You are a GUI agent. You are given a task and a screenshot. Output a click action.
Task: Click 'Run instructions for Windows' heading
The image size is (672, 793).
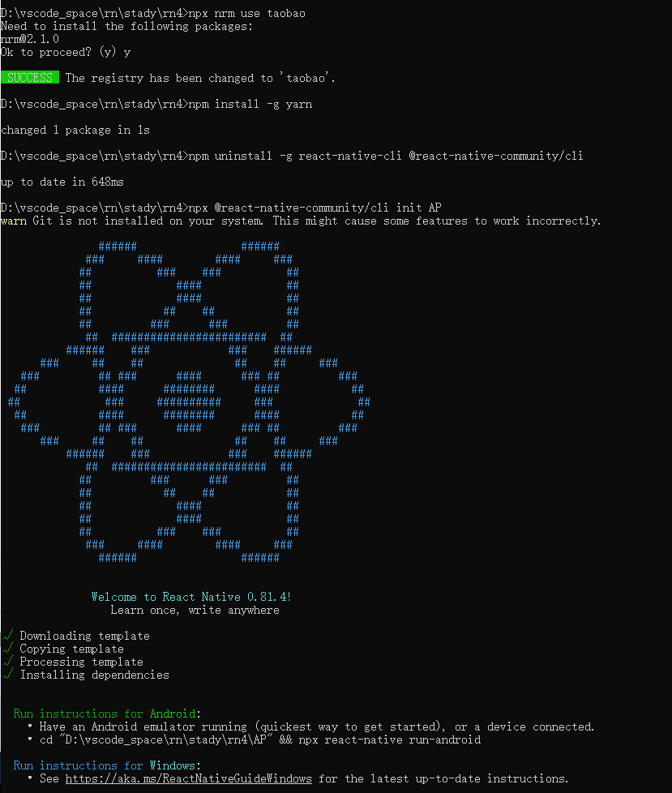click(x=107, y=765)
